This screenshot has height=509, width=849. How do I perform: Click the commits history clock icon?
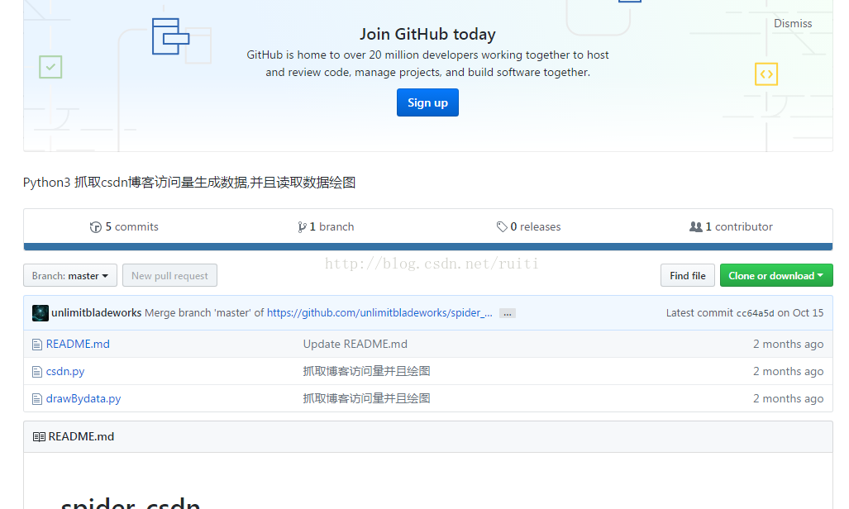coord(96,227)
